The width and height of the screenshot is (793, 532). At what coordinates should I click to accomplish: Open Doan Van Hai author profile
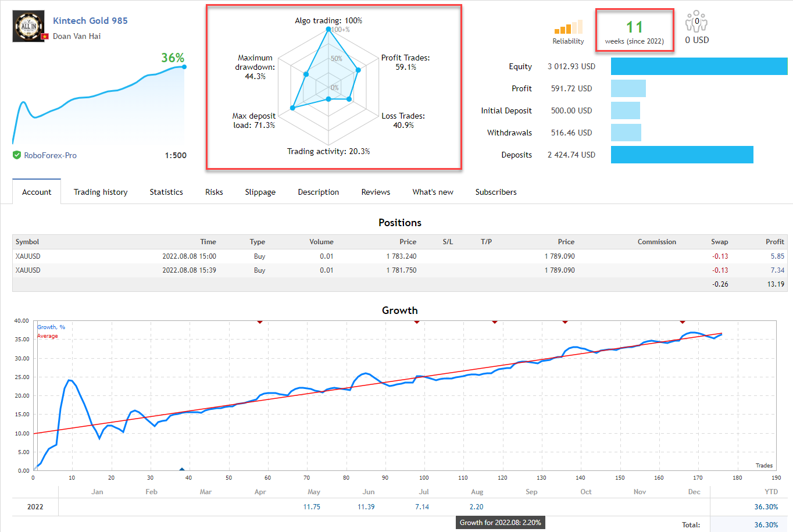coord(77,36)
